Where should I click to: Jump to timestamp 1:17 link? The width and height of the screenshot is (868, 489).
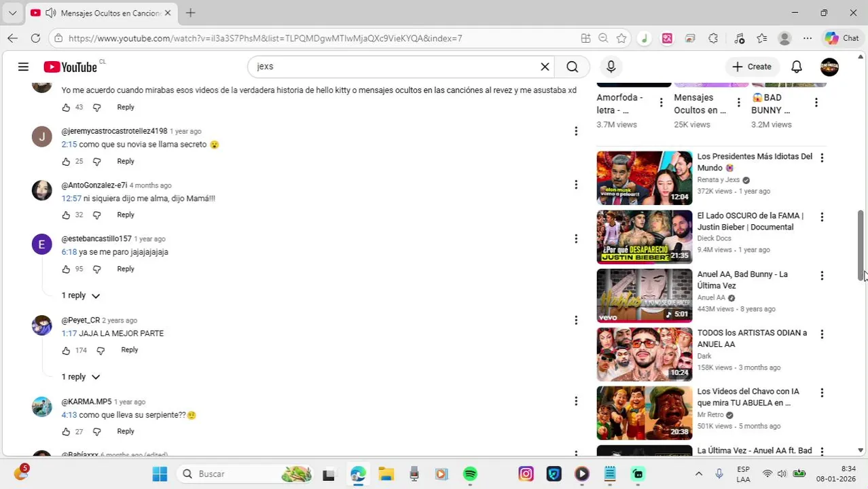point(69,333)
